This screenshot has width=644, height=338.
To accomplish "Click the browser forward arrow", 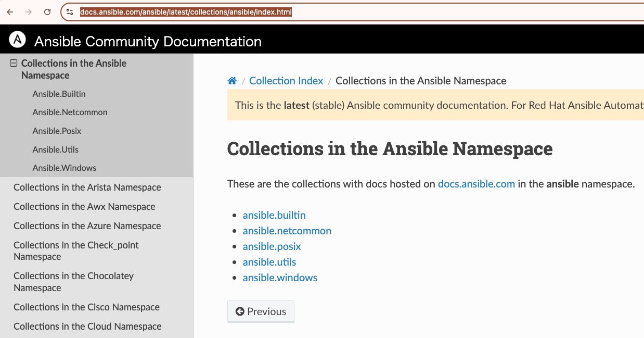I will [x=28, y=11].
